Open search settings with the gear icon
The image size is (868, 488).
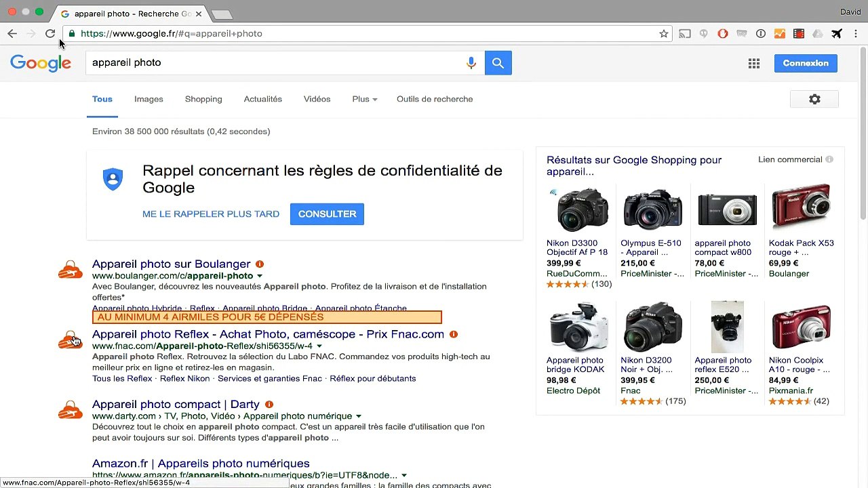click(814, 99)
